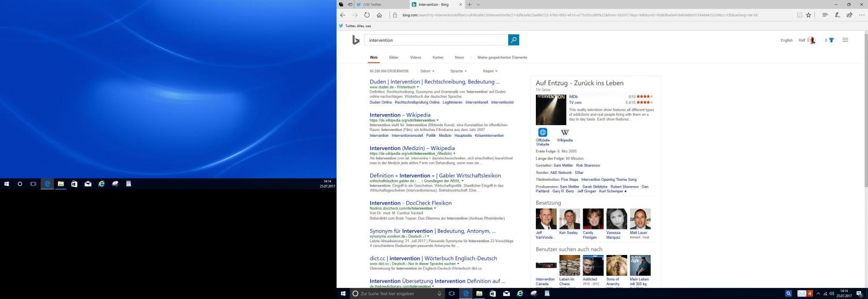Image resolution: width=868 pixels, height=299 pixels.
Task: Expand the wirtschaftslexikon.gabler URL dropdown arrow
Action: pos(462,181)
